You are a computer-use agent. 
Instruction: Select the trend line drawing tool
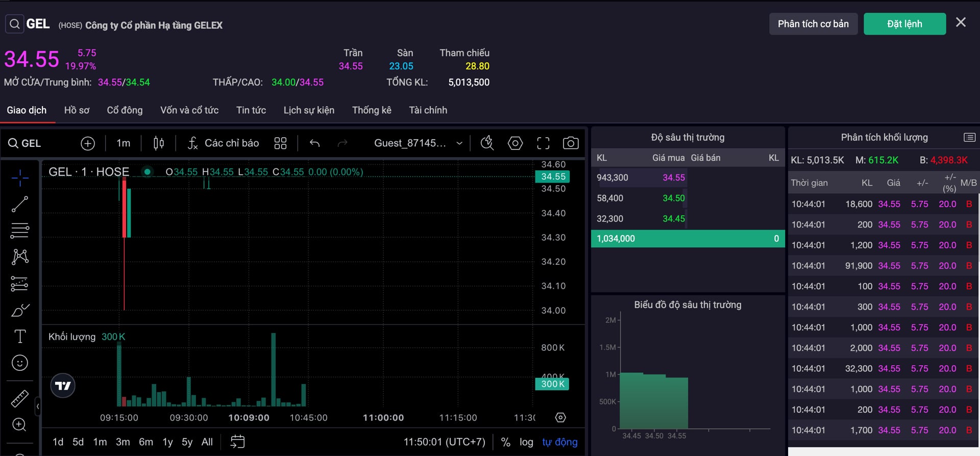pos(20,204)
